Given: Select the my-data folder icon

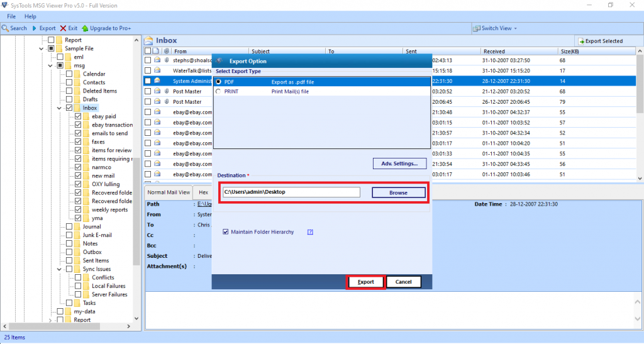Looking at the screenshot, I should (68, 311).
